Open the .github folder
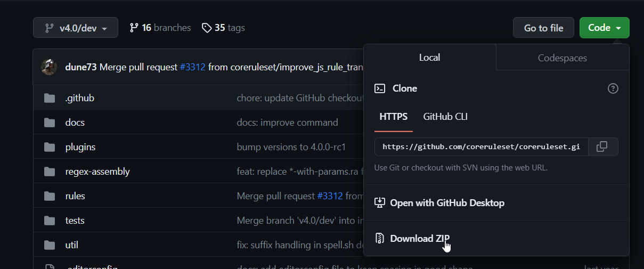This screenshot has width=644, height=269. (80, 98)
